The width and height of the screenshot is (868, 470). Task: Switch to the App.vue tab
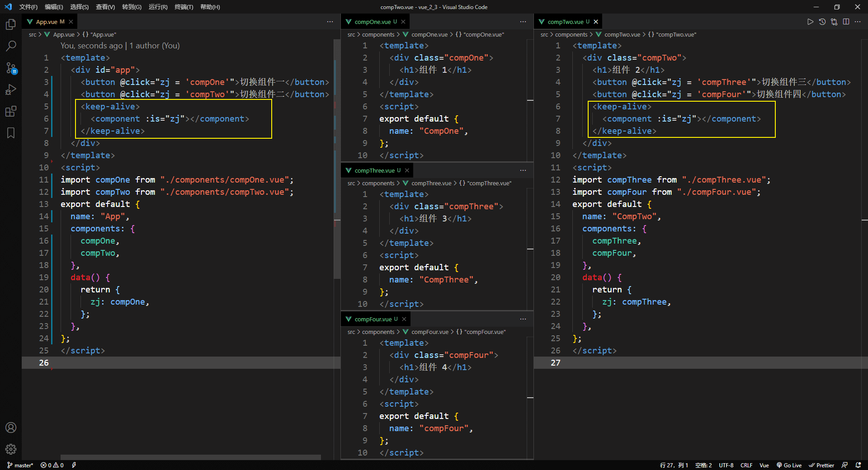[50, 22]
